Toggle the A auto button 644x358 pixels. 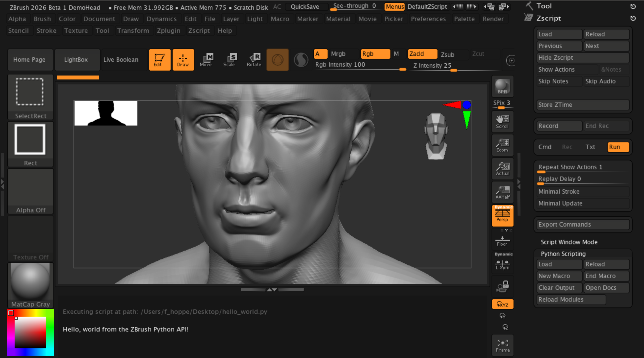point(321,54)
